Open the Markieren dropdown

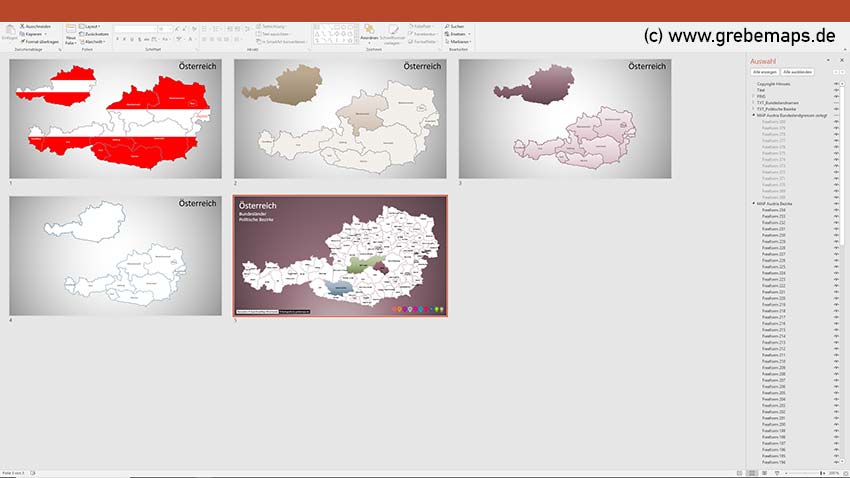point(457,41)
